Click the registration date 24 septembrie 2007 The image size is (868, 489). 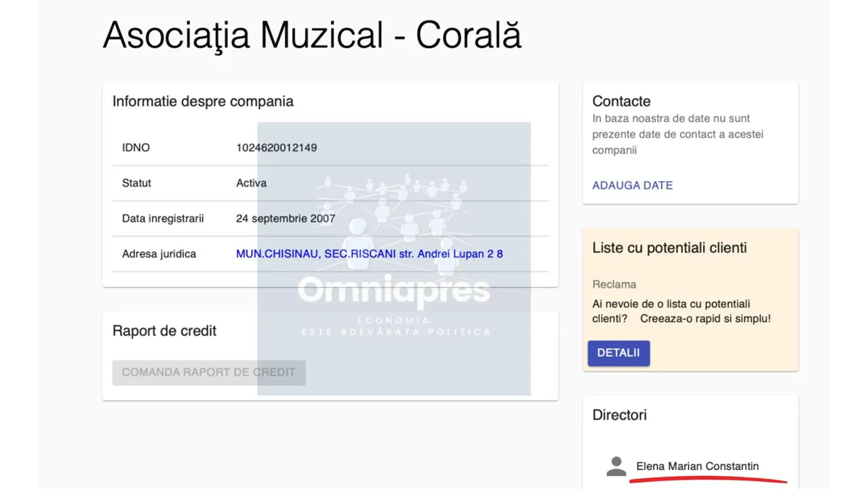285,218
